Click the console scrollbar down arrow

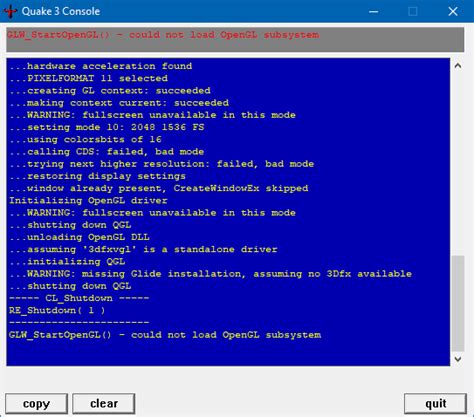coord(458,359)
